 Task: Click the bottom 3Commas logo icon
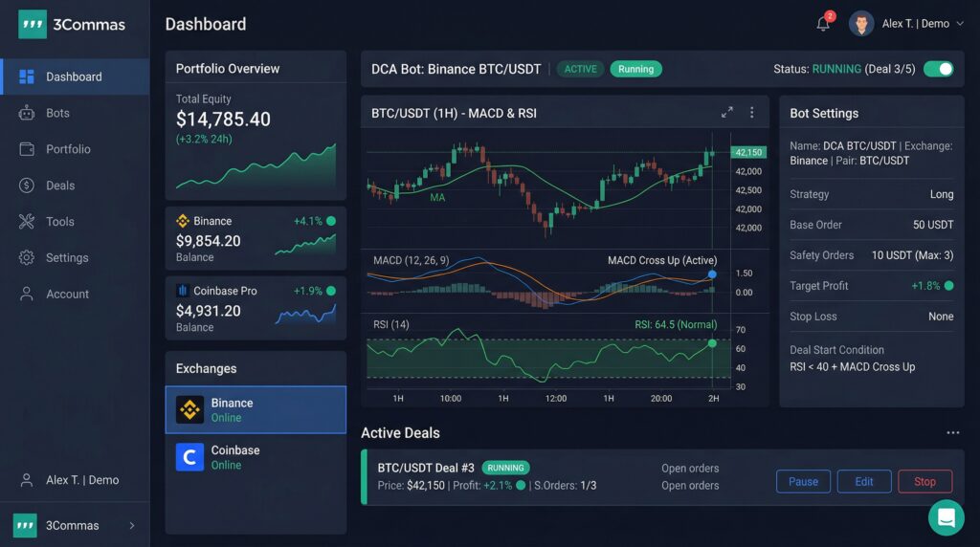(x=25, y=526)
